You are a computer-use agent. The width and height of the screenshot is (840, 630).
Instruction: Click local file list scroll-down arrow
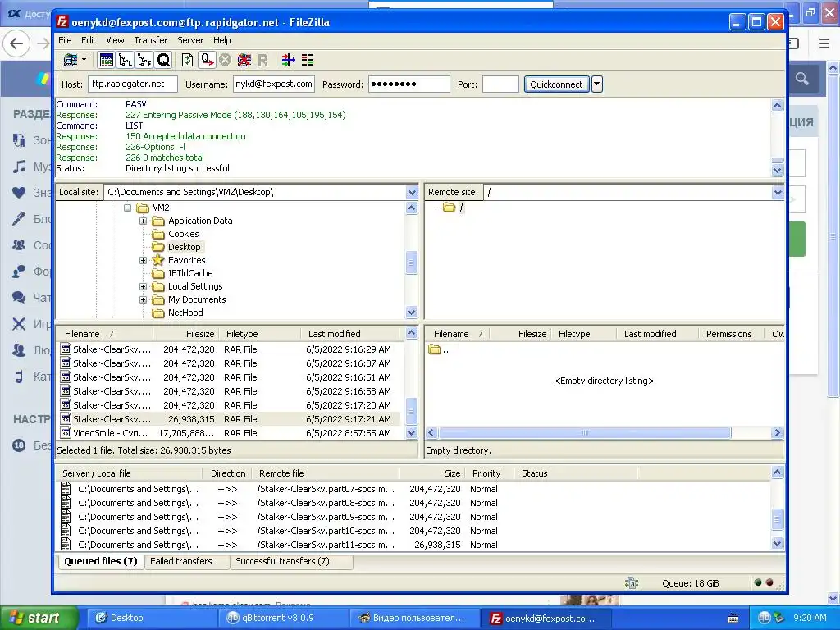[412, 432]
